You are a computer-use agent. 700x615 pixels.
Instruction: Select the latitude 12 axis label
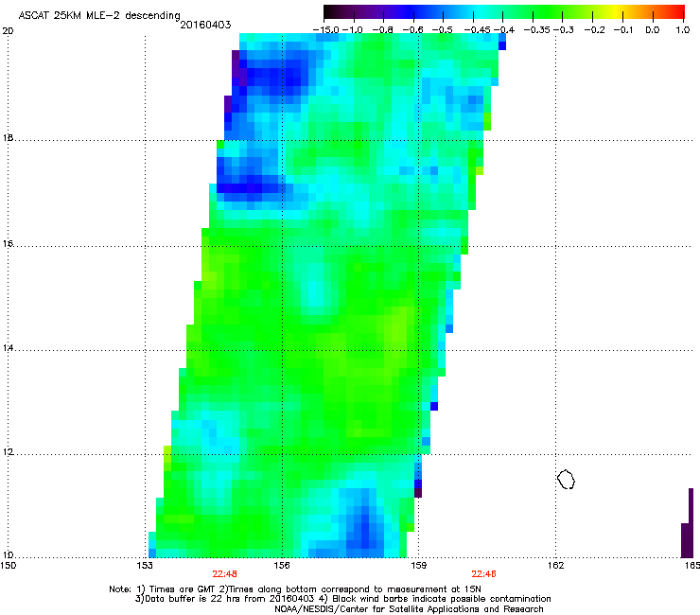tap(8, 452)
